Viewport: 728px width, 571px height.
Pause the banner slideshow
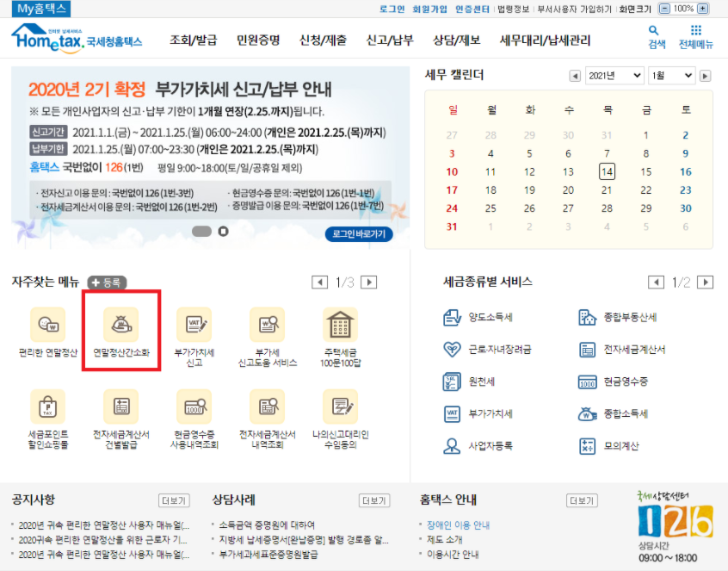pyautogui.click(x=224, y=232)
